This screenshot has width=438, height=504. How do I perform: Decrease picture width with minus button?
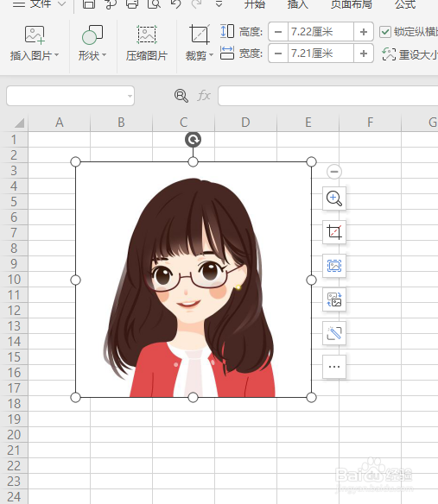click(278, 54)
